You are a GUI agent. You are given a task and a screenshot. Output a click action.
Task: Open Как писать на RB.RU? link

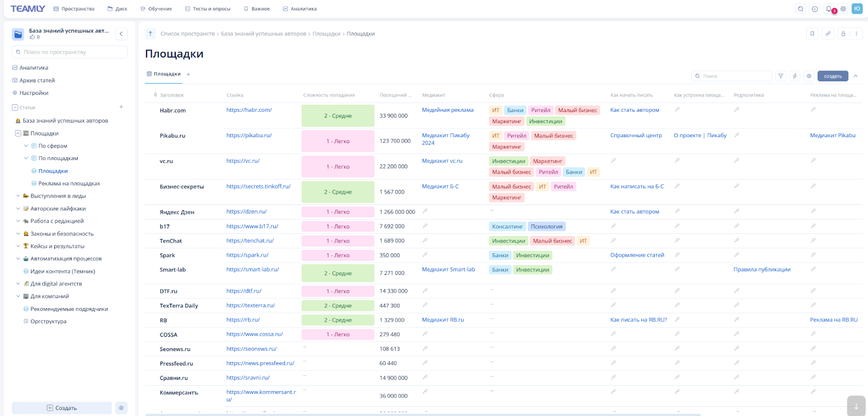click(639, 319)
